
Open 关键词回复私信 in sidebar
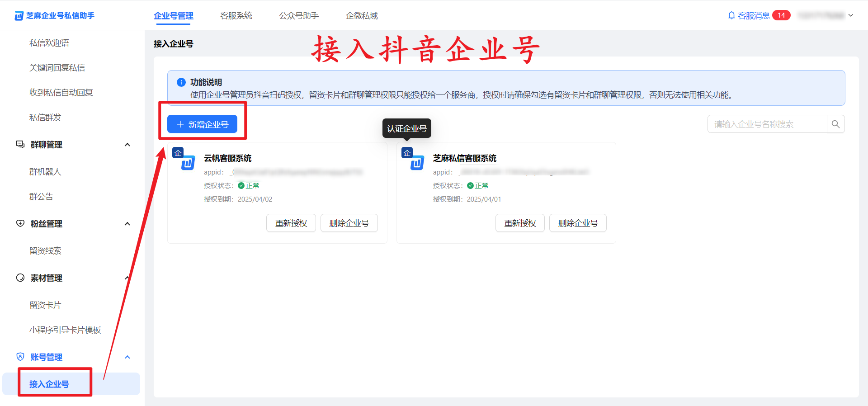pos(57,68)
